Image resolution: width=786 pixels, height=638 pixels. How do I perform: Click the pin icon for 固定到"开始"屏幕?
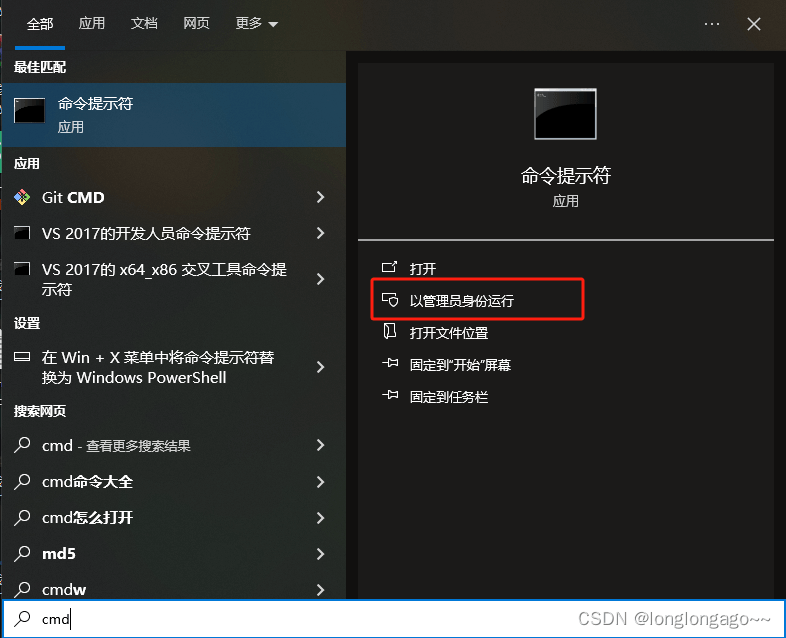click(x=390, y=363)
